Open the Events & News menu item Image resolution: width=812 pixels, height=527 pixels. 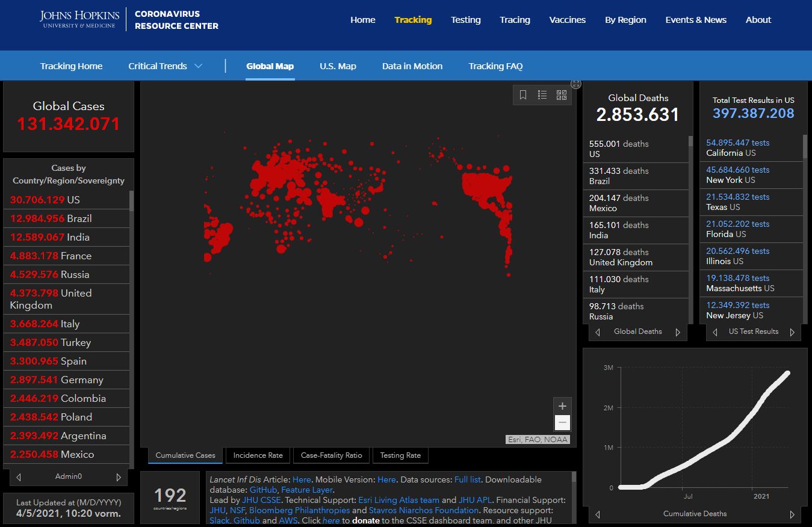pyautogui.click(x=696, y=20)
